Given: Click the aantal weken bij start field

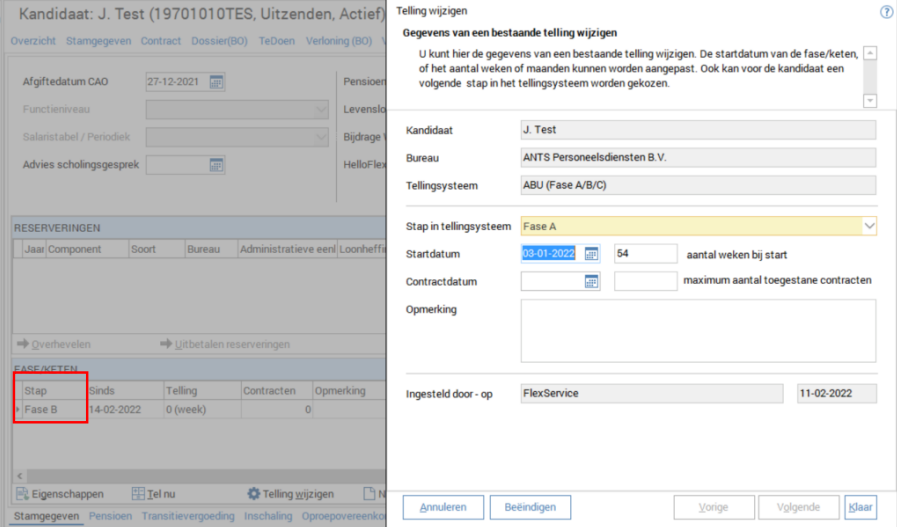Looking at the screenshot, I should coord(645,254).
